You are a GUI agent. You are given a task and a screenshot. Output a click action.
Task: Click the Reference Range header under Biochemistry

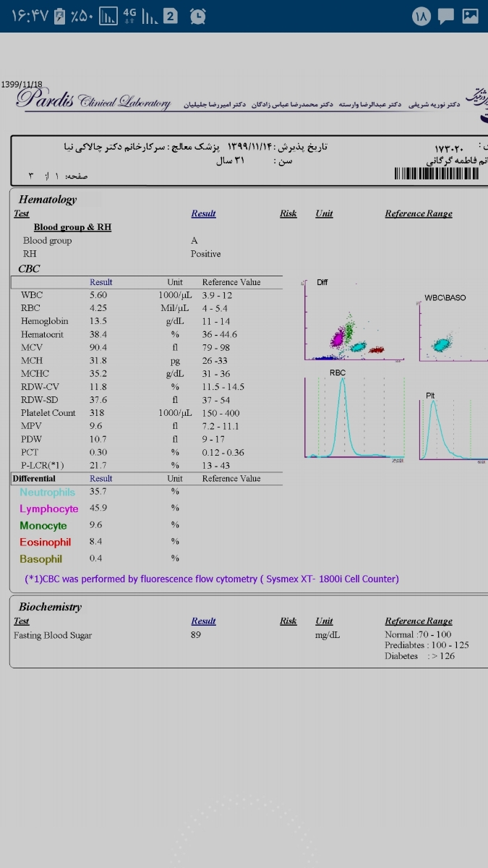click(419, 621)
